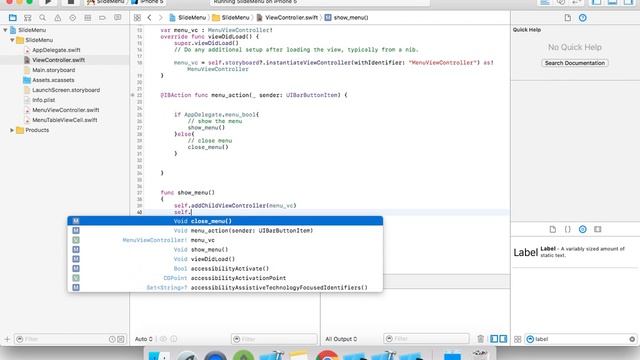Open the Report navigator icon
640x360 pixels.
tap(118, 18)
